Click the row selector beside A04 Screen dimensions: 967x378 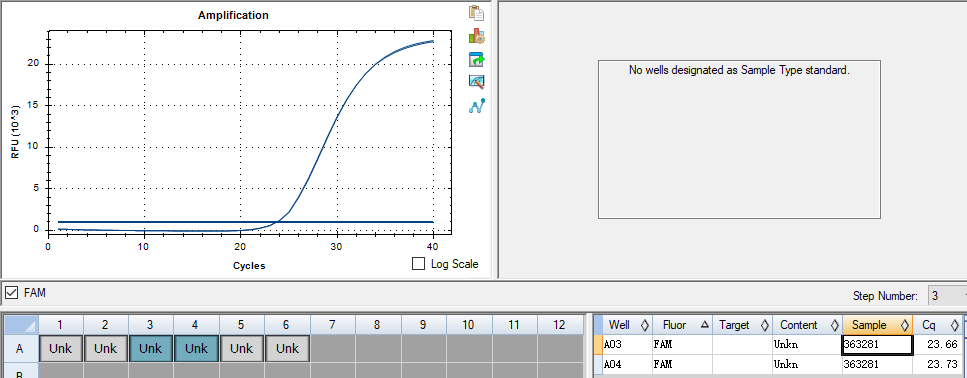[x=597, y=364]
